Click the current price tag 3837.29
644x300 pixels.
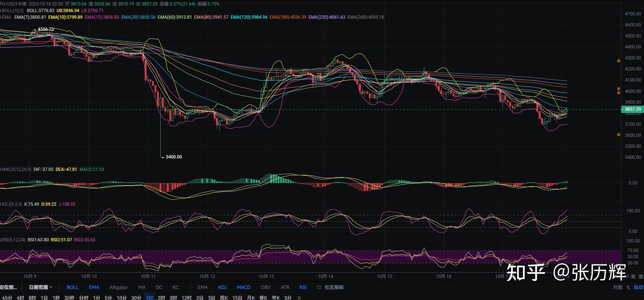point(632,109)
